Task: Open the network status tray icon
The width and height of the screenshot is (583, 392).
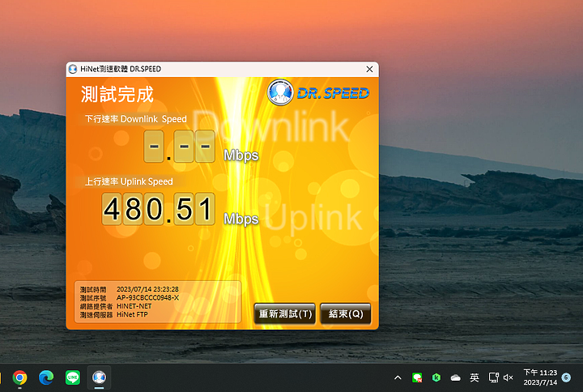Action: pyautogui.click(x=493, y=377)
